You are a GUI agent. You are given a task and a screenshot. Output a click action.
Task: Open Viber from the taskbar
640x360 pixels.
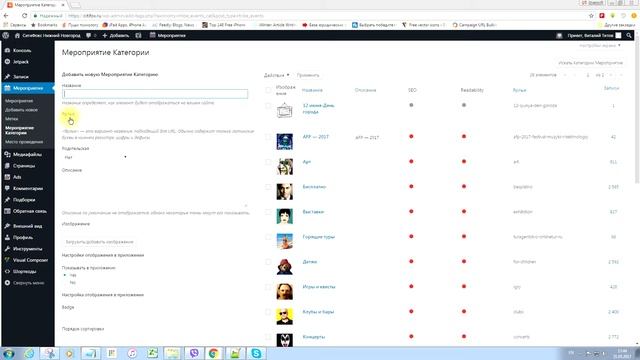[194, 353]
